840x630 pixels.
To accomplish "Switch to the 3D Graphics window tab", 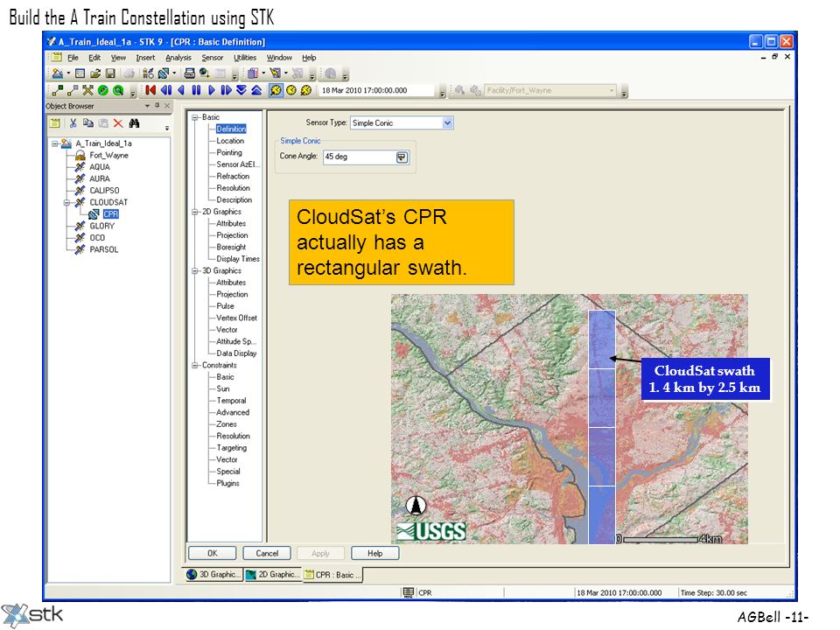I will click(x=213, y=575).
